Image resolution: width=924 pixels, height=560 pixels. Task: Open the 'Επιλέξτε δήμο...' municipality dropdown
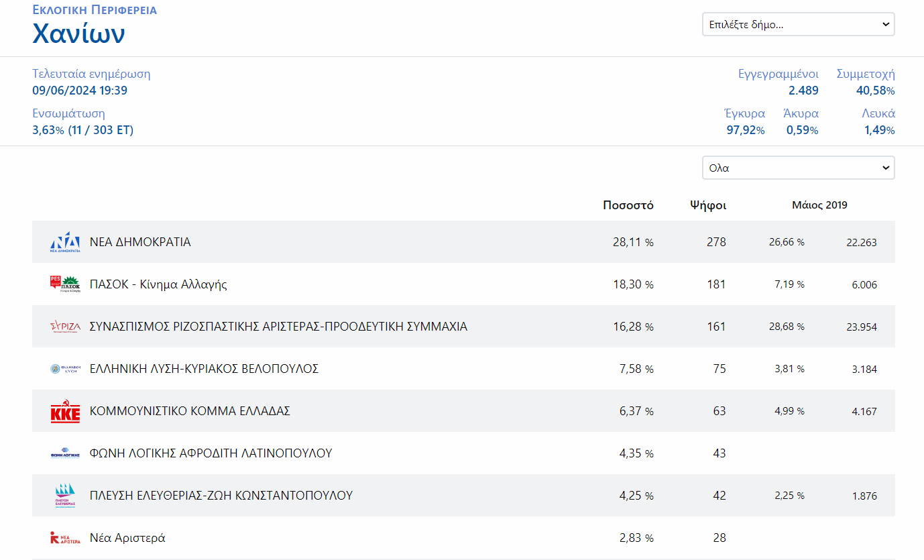click(799, 25)
